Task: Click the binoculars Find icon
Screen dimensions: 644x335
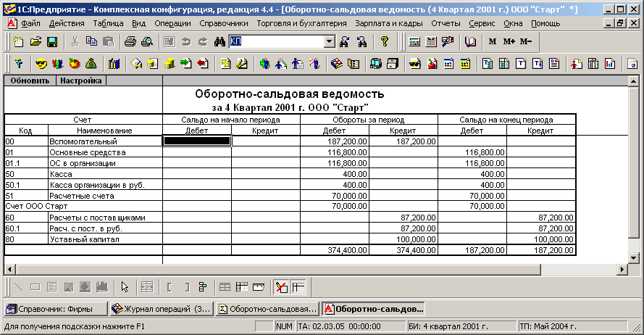Action: pyautogui.click(x=219, y=41)
